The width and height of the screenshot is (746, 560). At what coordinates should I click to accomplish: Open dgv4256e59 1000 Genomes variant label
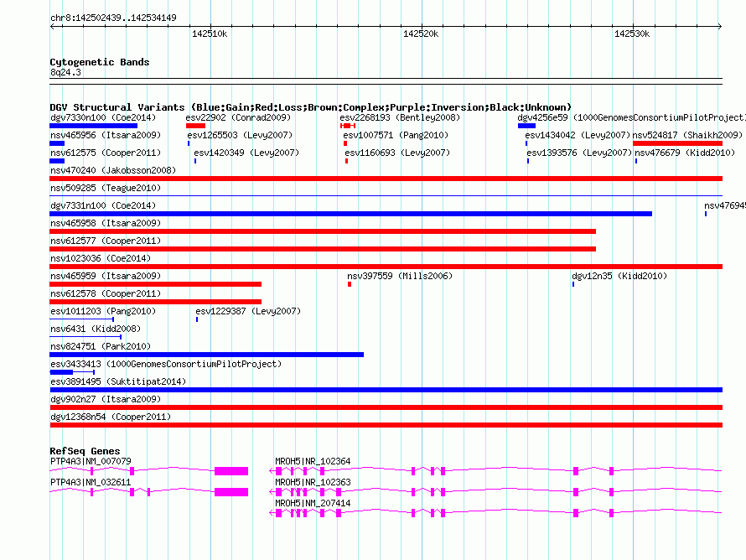pos(631,117)
